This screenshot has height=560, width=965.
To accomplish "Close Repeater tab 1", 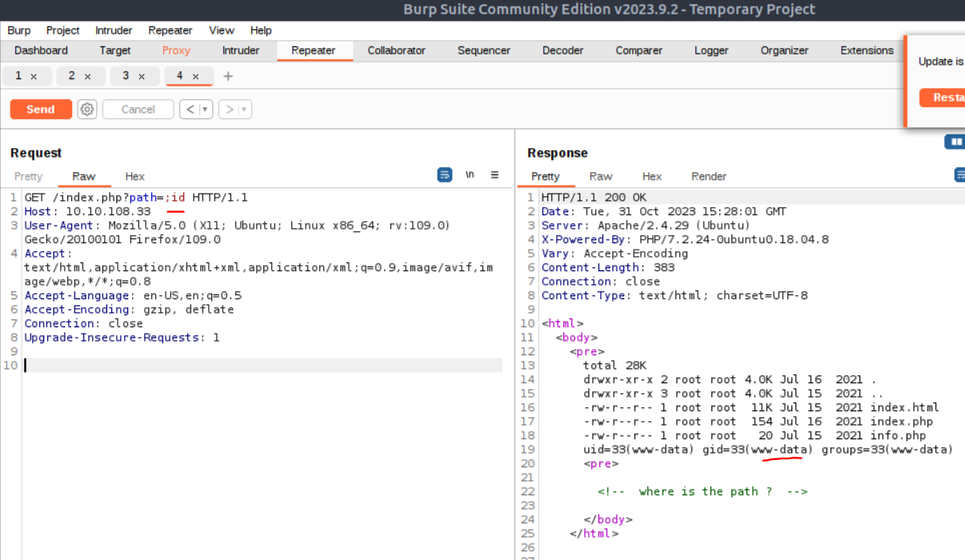I will click(34, 77).
